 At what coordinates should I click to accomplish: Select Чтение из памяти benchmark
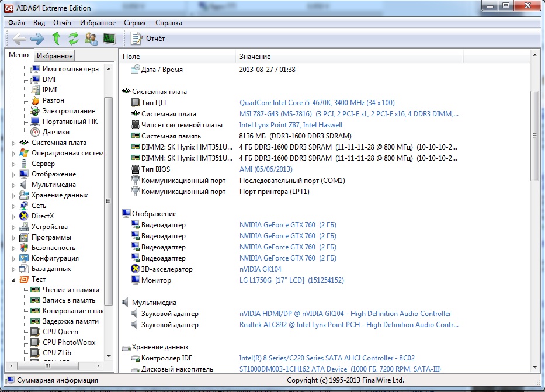pyautogui.click(x=71, y=290)
